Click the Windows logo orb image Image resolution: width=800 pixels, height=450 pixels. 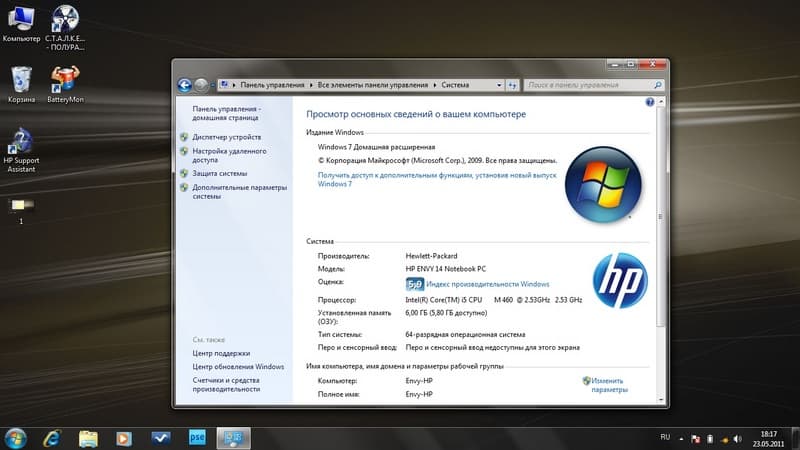point(603,185)
